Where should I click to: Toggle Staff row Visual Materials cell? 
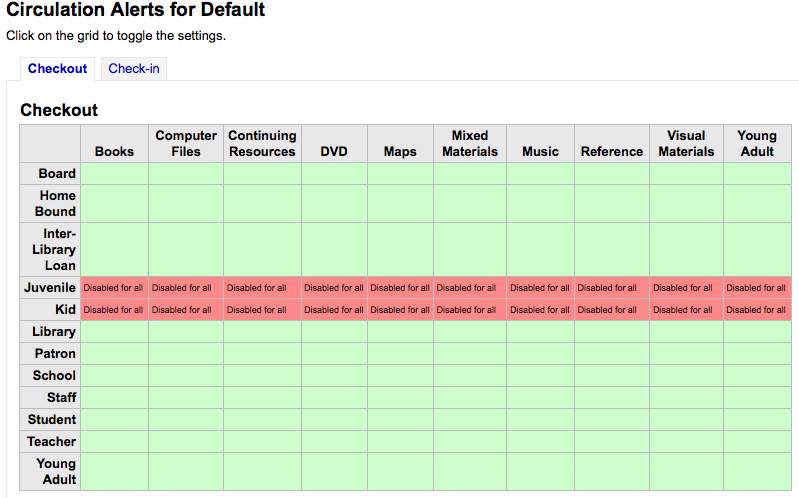(686, 398)
